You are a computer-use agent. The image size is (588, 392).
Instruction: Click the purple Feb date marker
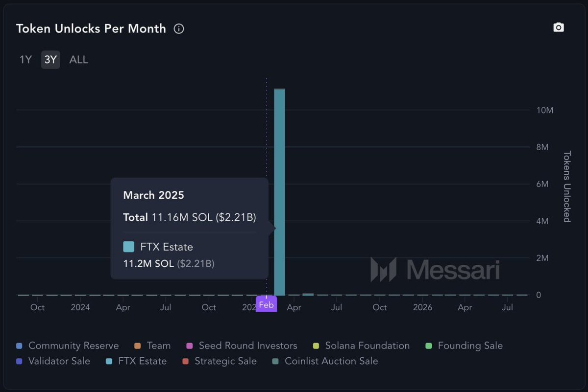pos(267,304)
